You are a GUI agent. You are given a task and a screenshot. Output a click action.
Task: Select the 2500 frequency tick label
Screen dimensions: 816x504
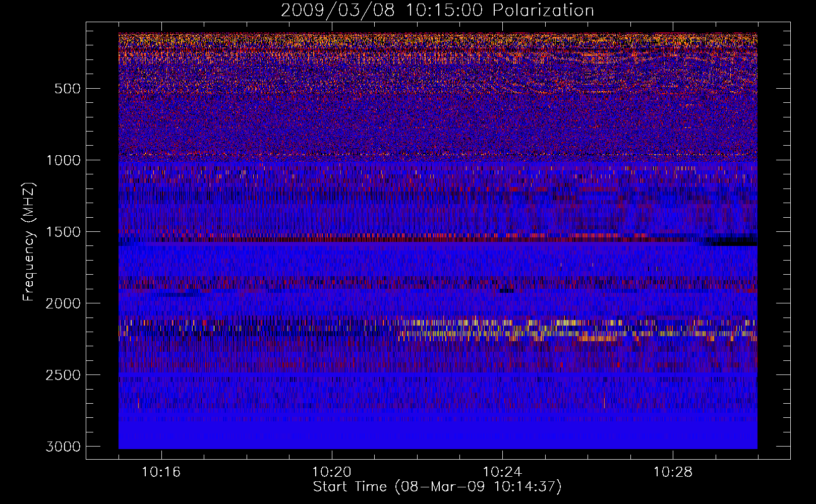click(63, 375)
